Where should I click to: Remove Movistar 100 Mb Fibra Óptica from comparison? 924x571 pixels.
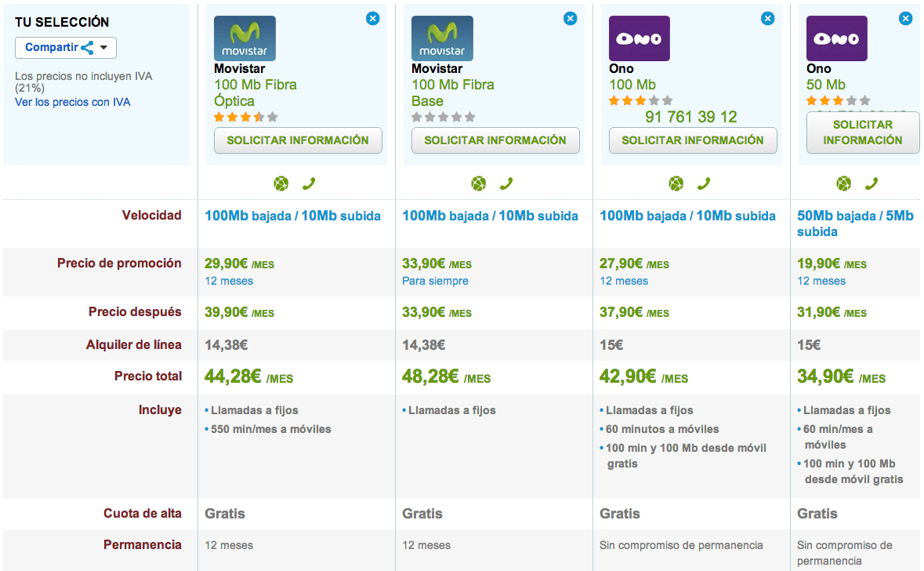pyautogui.click(x=372, y=18)
